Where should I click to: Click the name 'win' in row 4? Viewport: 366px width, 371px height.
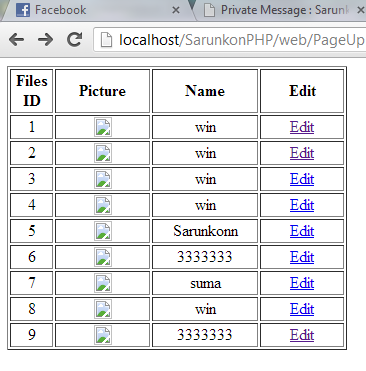205,205
